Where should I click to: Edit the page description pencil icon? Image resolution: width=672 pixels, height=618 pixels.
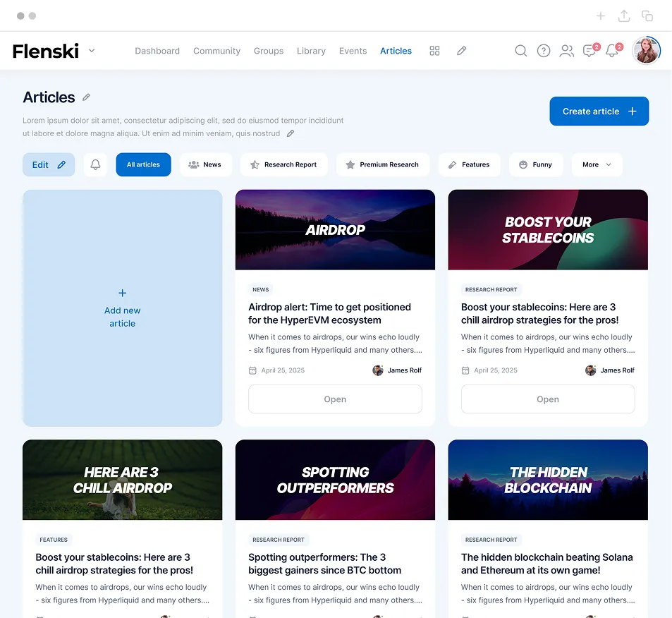pyautogui.click(x=291, y=133)
